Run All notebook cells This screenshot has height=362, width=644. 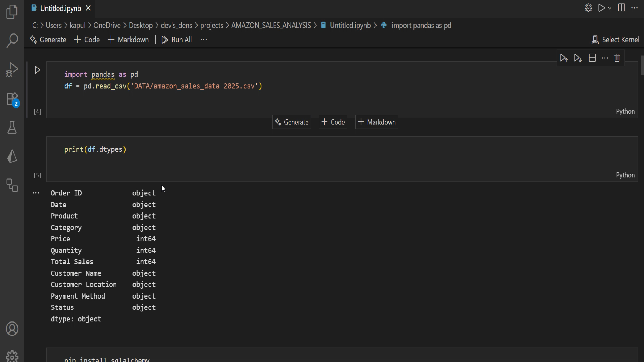[x=177, y=40]
